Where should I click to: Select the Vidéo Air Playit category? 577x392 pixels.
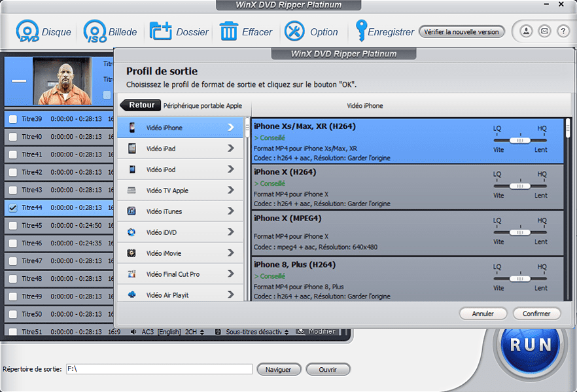tap(180, 294)
